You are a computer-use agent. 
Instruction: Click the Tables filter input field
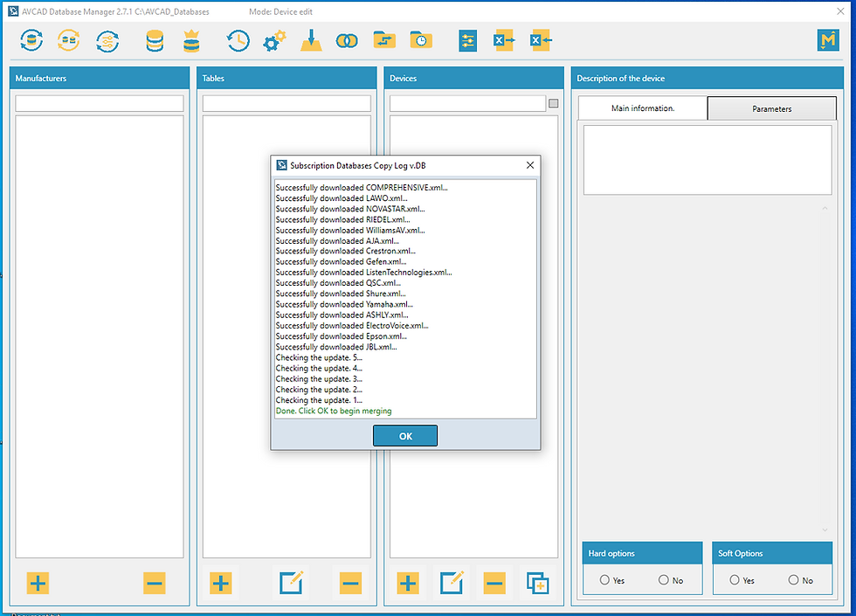[x=288, y=102]
